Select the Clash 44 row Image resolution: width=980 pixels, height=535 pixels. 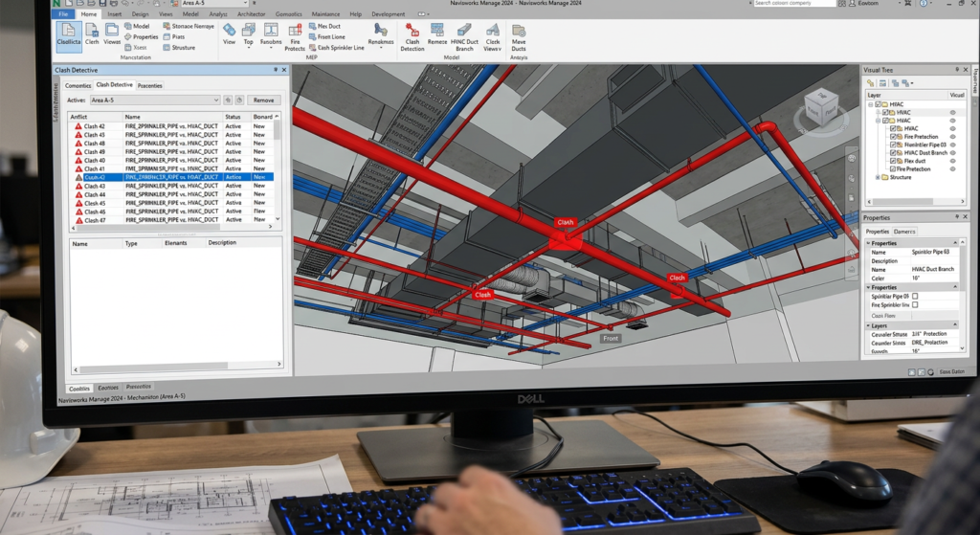pos(171,194)
